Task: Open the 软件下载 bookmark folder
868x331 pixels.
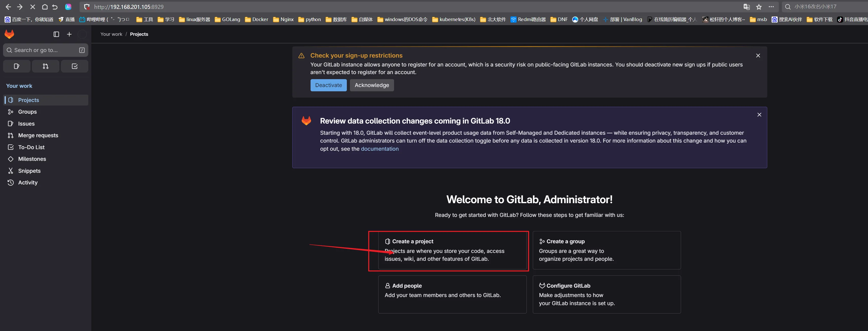Action: (820, 20)
